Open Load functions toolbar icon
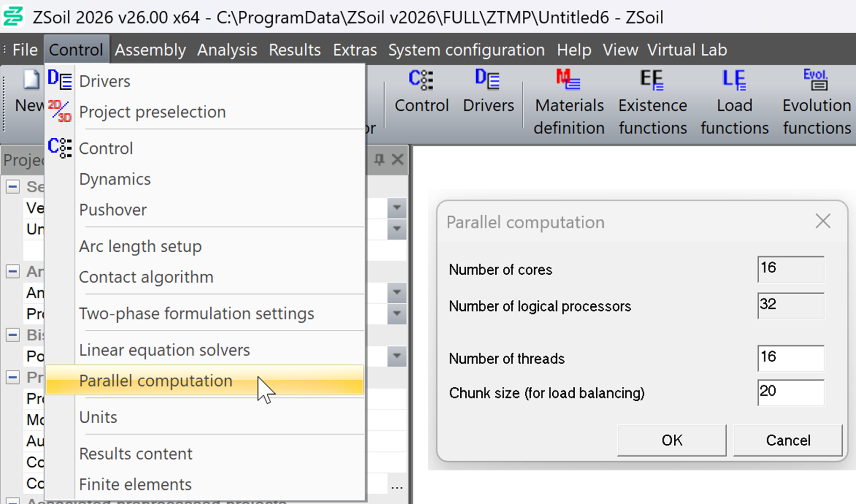This screenshot has height=504, width=856. 734,80
